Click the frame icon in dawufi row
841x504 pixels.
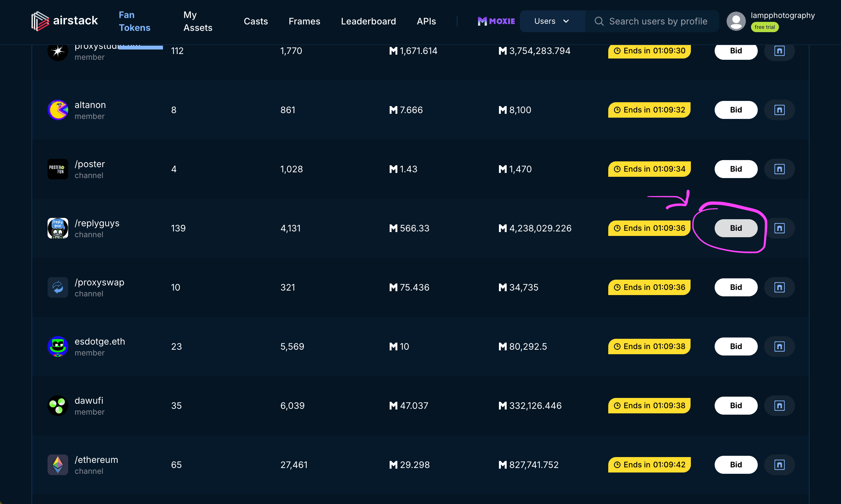(x=779, y=406)
